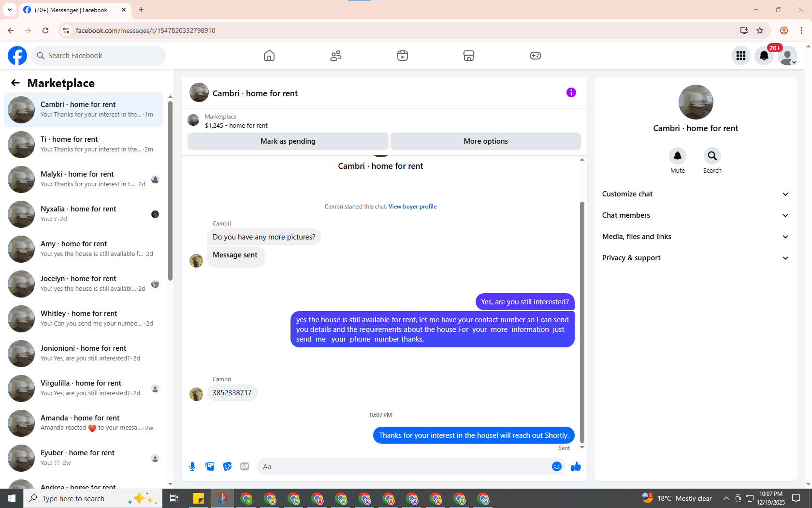Open the Gaming controller icon

click(536, 56)
